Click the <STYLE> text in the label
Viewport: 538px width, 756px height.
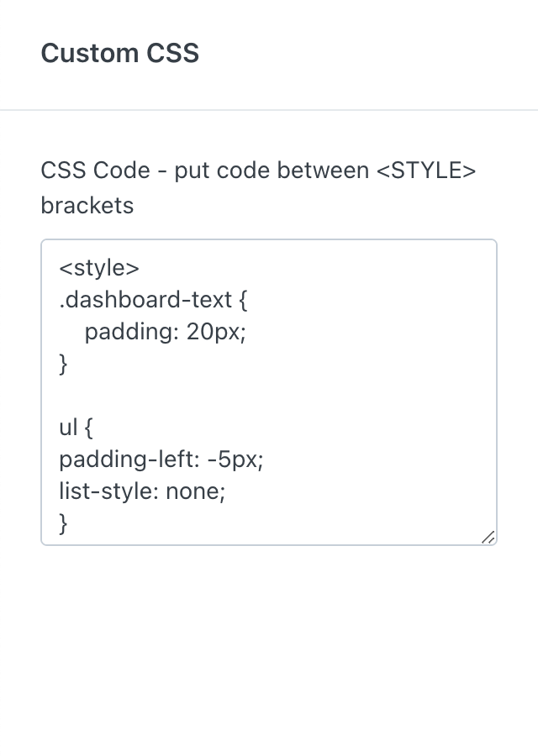[425, 171]
